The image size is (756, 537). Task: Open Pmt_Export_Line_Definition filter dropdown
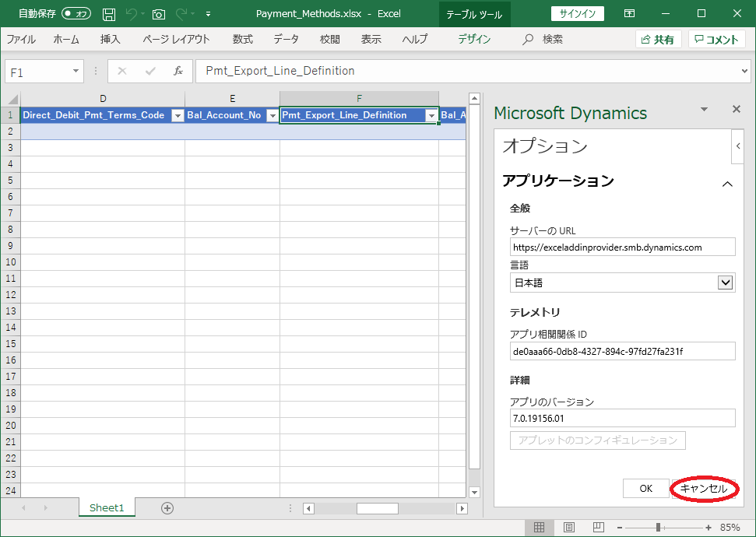point(431,115)
